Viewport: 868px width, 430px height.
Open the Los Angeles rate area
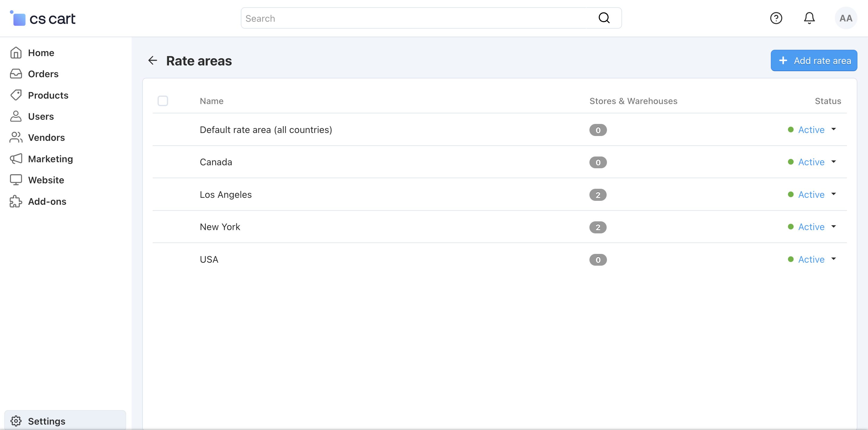[x=226, y=194]
